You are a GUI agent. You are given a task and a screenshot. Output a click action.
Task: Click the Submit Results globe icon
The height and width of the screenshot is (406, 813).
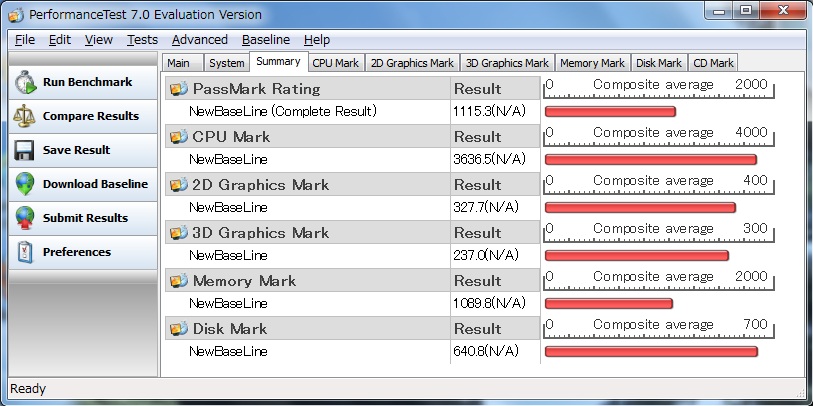(24, 218)
